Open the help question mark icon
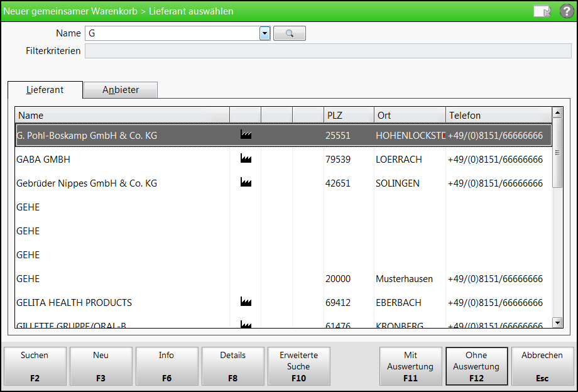Image resolution: width=578 pixels, height=392 pixels. pos(567,11)
